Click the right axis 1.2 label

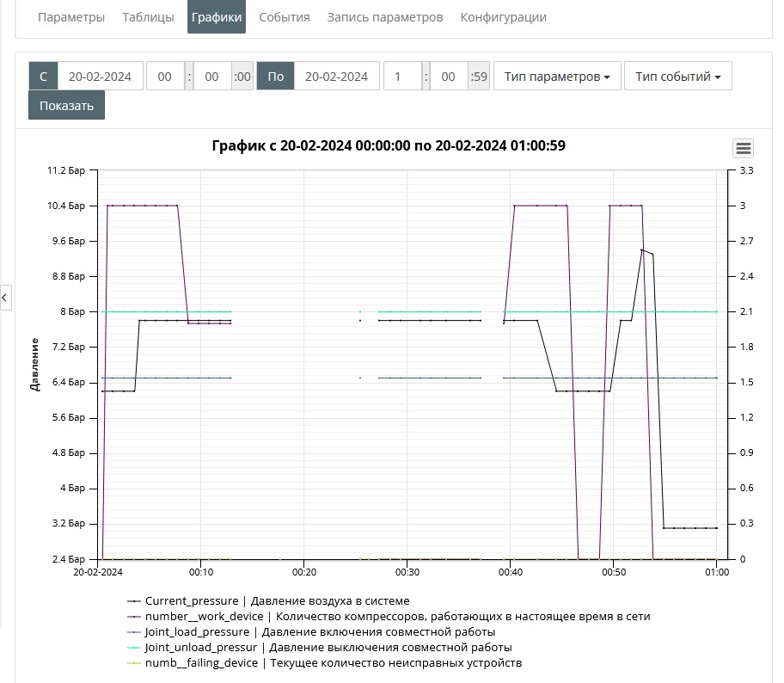tap(746, 417)
